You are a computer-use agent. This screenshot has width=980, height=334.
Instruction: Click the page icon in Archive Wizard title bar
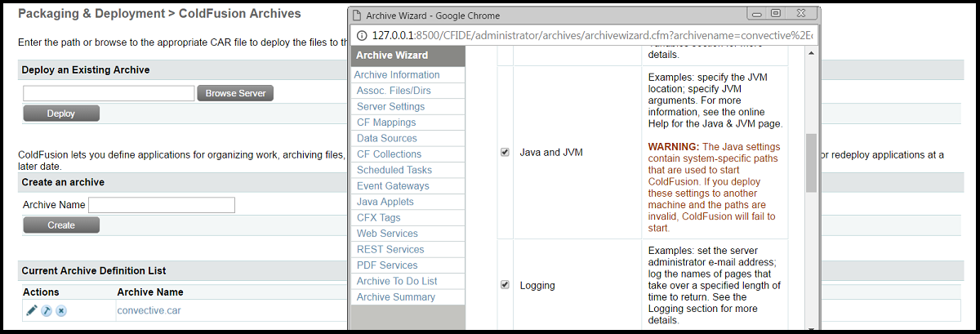point(357,16)
